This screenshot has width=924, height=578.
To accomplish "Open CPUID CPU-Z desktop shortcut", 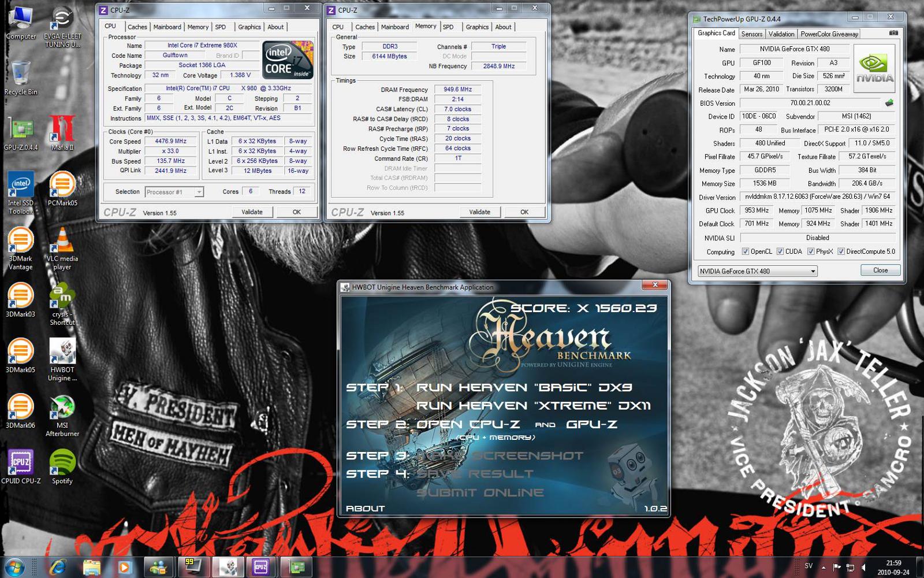I will point(21,466).
